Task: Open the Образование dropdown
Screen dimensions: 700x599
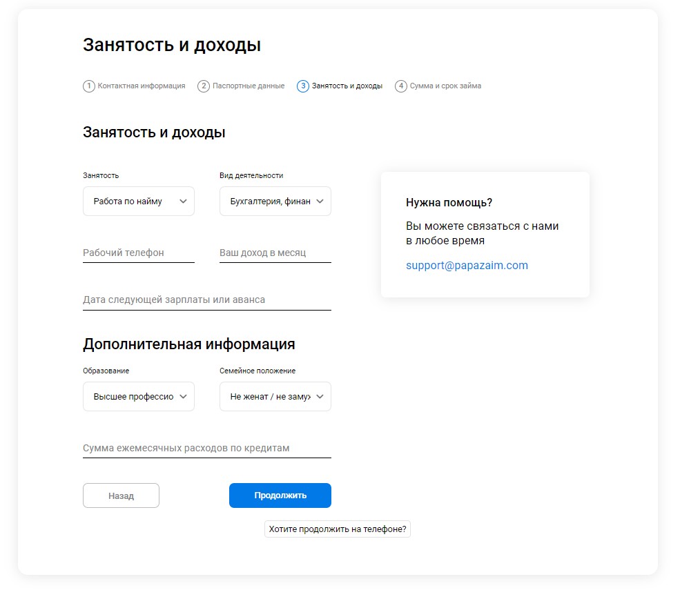Action: [139, 397]
